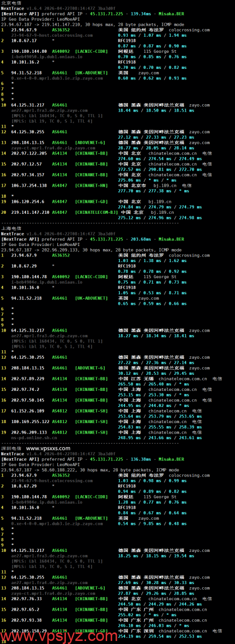235x644 pixels.
Task: Click hop IP 61.152.26.109
Action: point(28,411)
